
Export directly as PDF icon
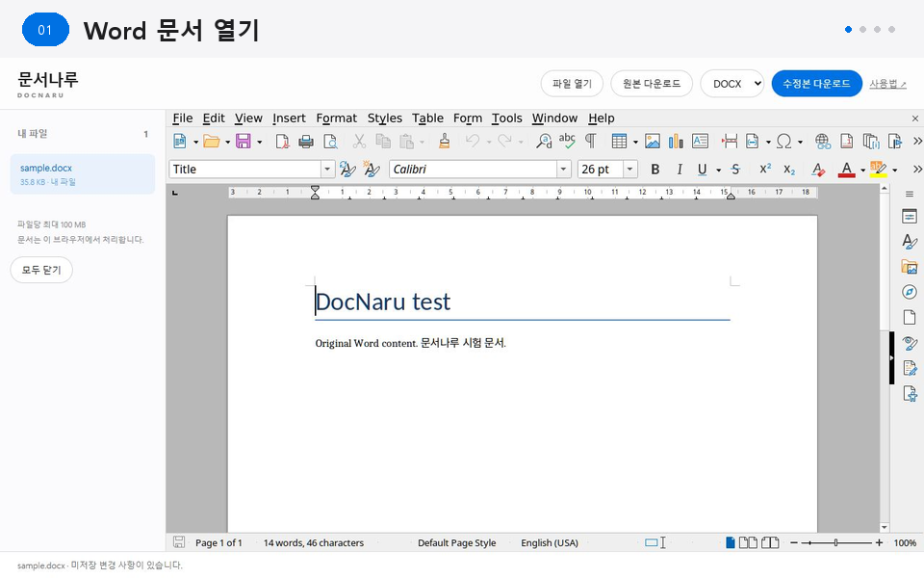click(x=282, y=141)
